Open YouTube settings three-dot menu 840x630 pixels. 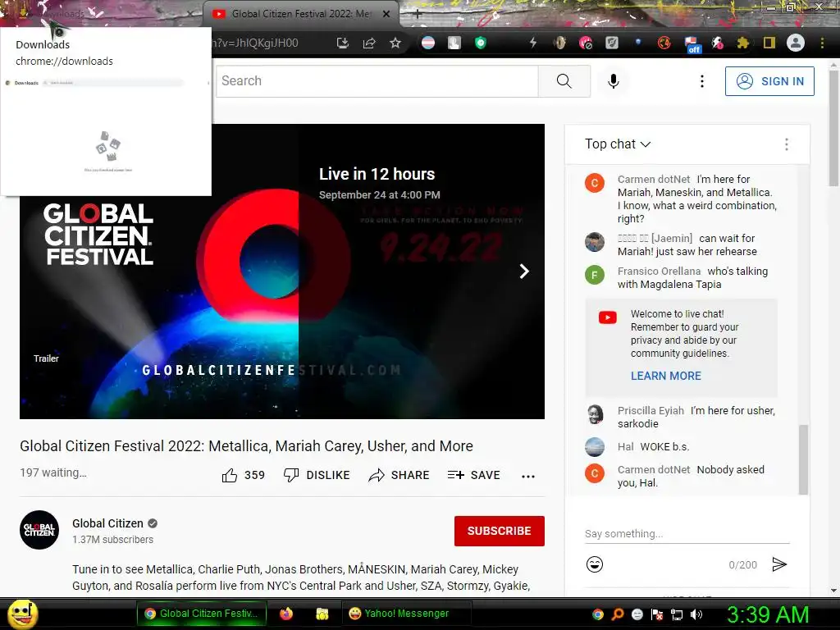click(x=702, y=81)
